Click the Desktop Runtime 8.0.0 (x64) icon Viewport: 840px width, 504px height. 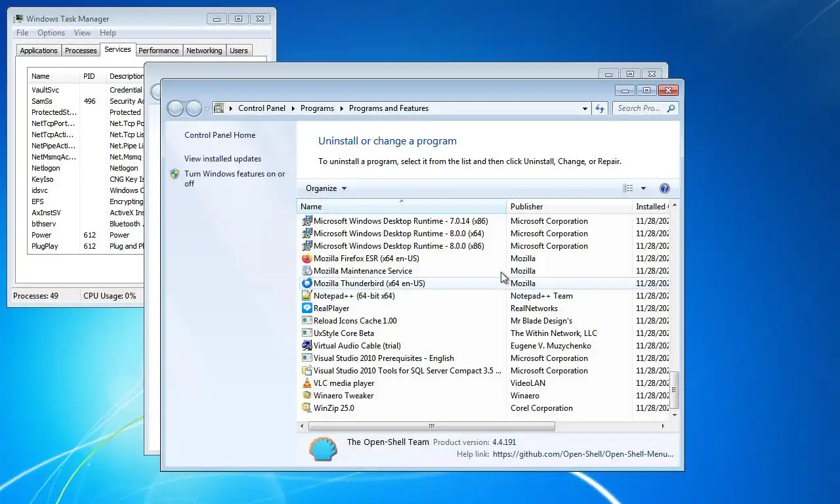tap(306, 234)
